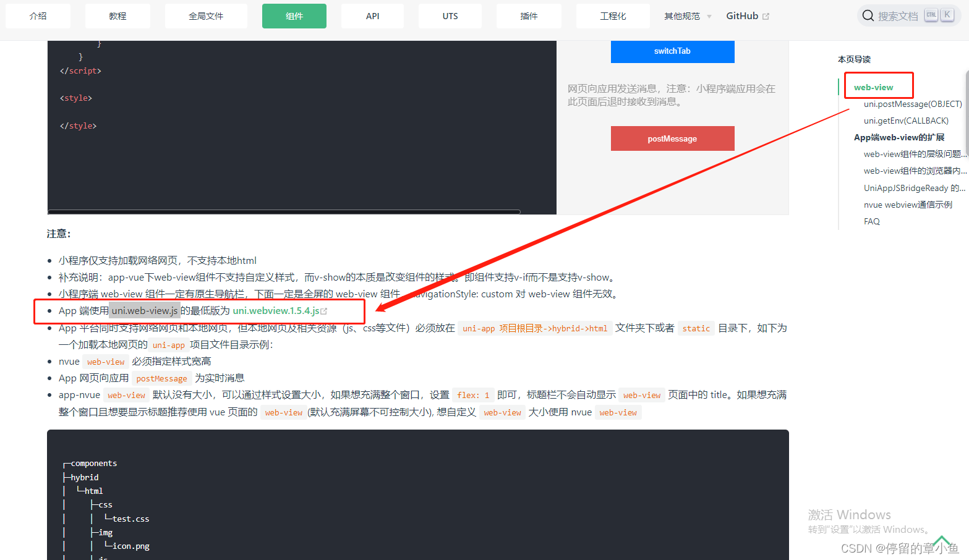Open the 插件 tab

tap(529, 16)
